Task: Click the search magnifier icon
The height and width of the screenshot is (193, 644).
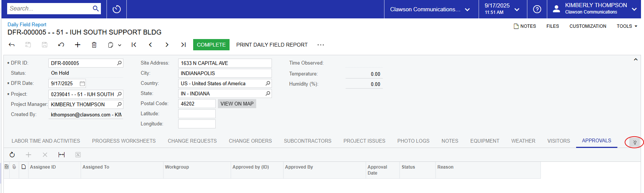Action: (x=96, y=9)
